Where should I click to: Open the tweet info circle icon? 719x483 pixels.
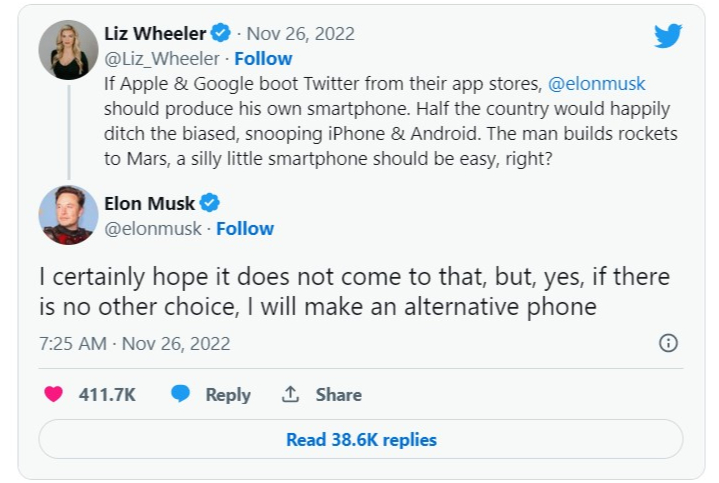tap(669, 343)
